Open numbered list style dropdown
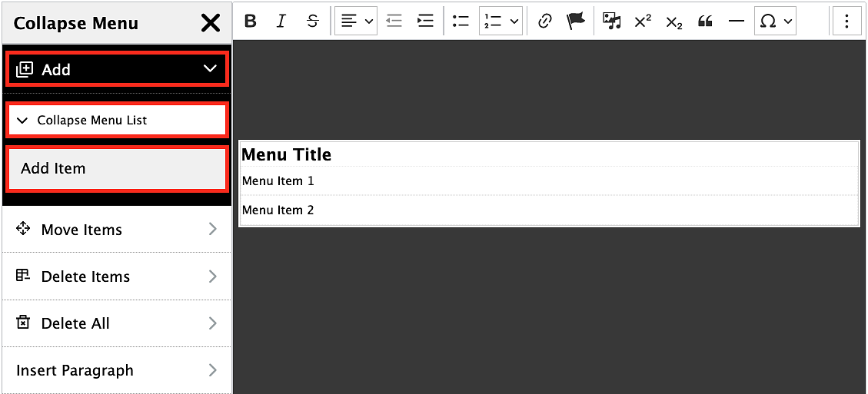Image resolution: width=868 pixels, height=394 pixels. pos(501,21)
